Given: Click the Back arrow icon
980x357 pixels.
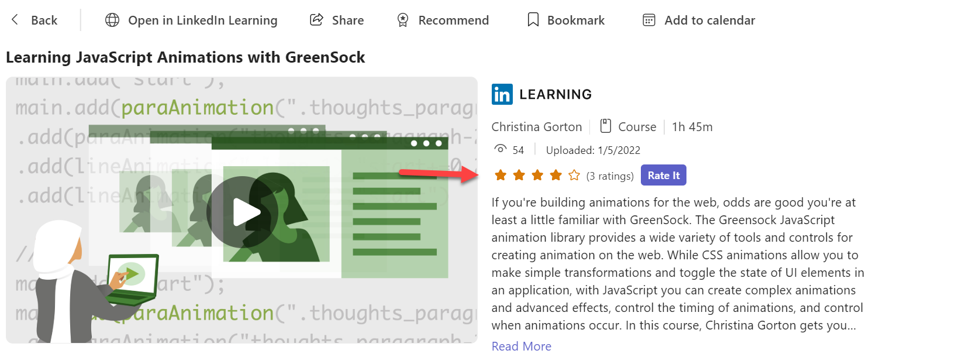Looking at the screenshot, I should [15, 20].
